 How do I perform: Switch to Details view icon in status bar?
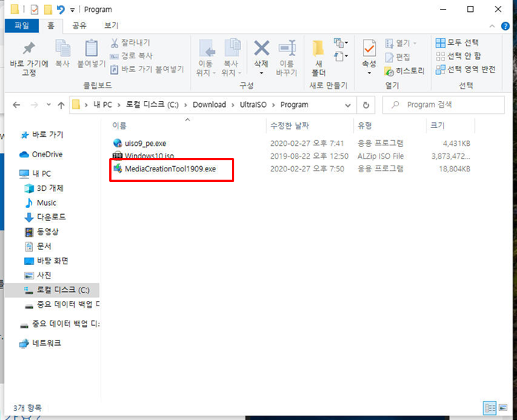[489, 408]
